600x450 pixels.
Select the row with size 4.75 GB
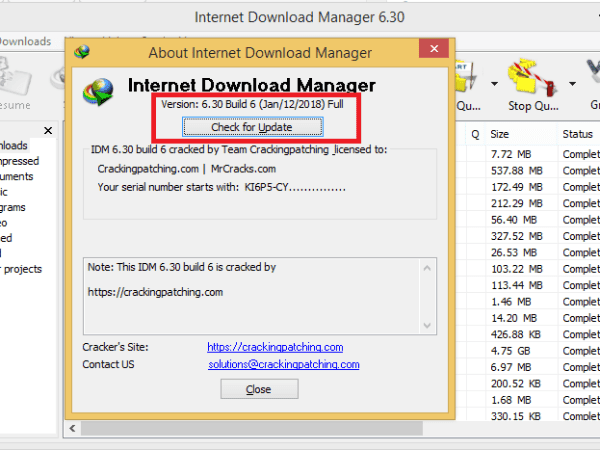point(528,351)
